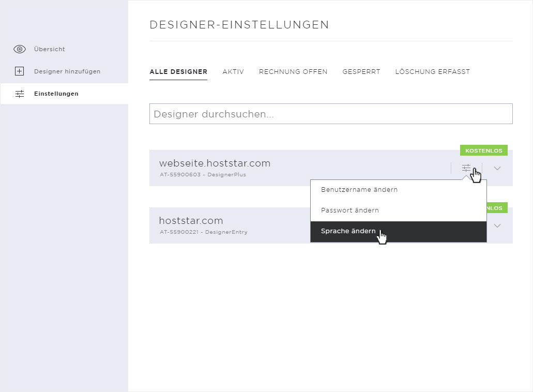This screenshot has height=392, width=533.
Task: Click the Designer-Einstellungen page heading
Action: (x=239, y=25)
